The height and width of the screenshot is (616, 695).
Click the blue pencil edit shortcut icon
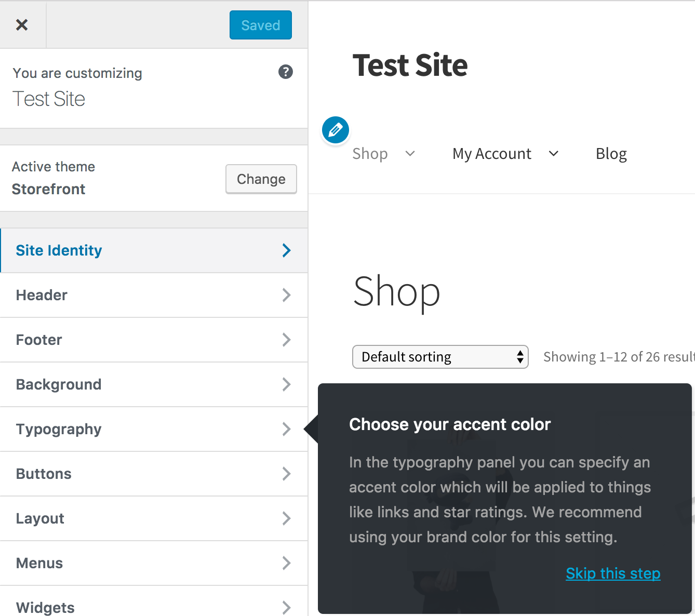pyautogui.click(x=336, y=130)
